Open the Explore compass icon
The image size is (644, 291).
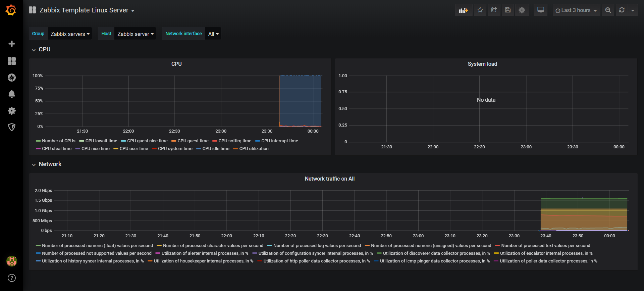click(12, 78)
